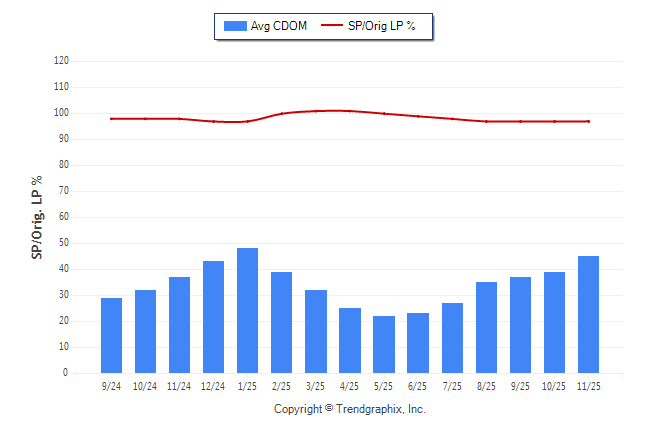Click the 7/25 Avg CDOM bar
The height and width of the screenshot is (434, 646).
click(452, 338)
